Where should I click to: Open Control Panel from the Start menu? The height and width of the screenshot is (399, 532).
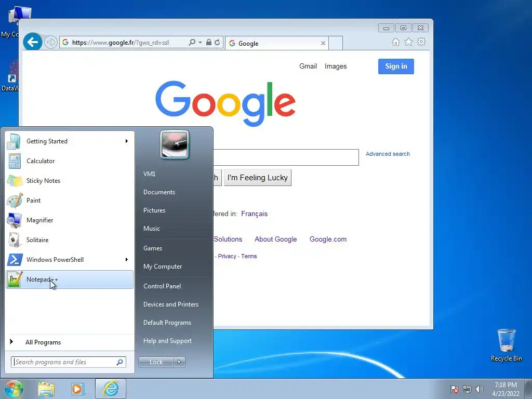pos(162,286)
